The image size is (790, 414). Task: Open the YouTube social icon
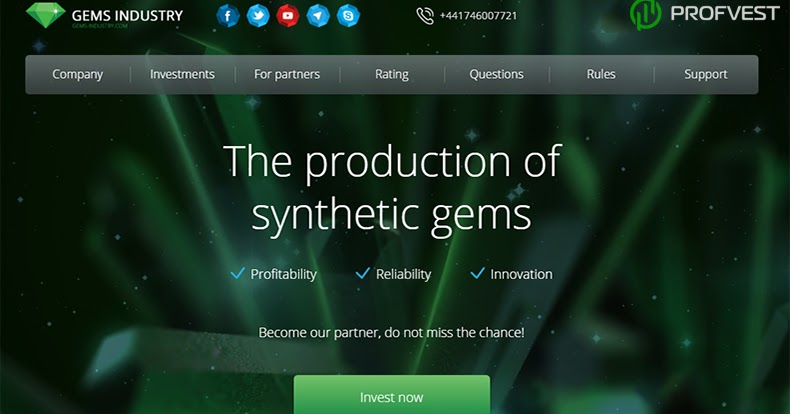point(288,16)
